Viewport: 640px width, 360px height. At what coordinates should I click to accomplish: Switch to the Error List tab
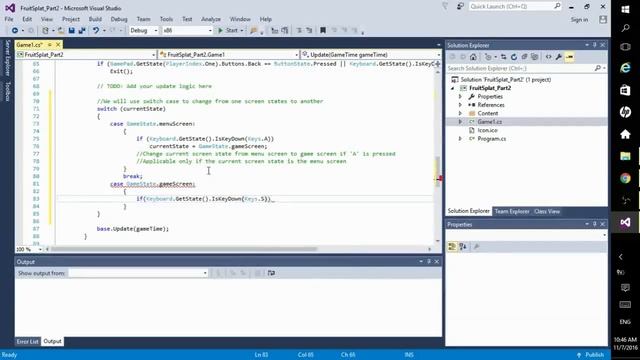27,341
